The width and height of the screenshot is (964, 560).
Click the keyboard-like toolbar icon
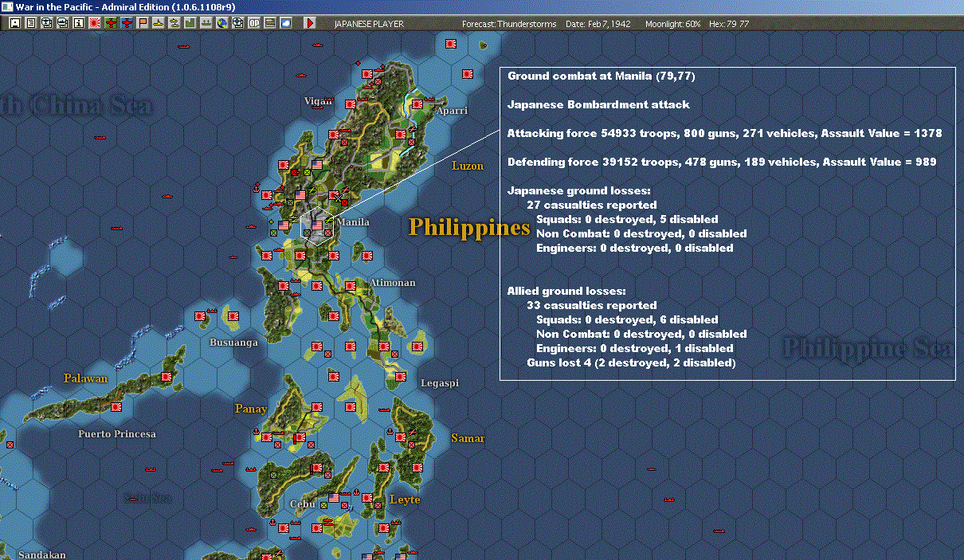tap(269, 23)
